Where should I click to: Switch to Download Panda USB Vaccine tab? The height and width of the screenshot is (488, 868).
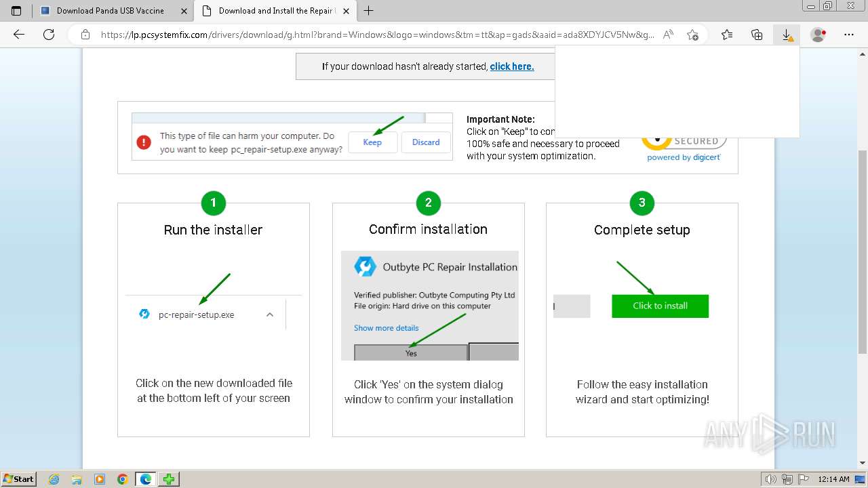click(x=112, y=11)
